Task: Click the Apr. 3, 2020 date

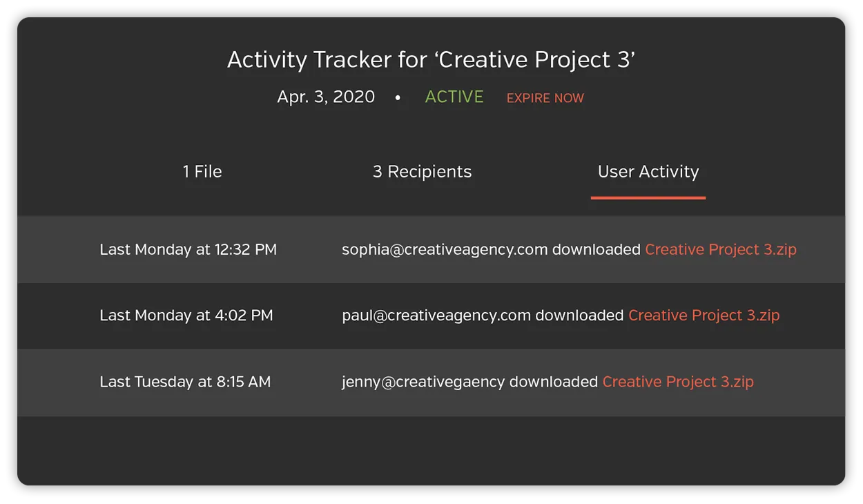Action: tap(326, 97)
